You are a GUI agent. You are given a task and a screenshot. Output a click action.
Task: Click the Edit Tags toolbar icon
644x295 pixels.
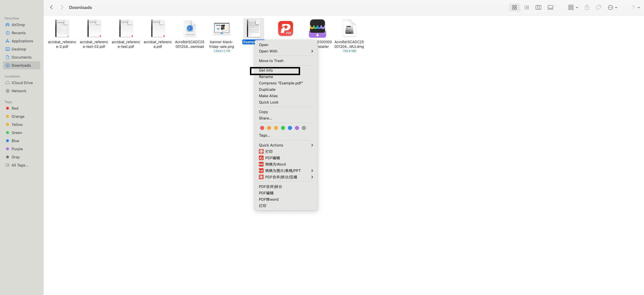coord(598,8)
